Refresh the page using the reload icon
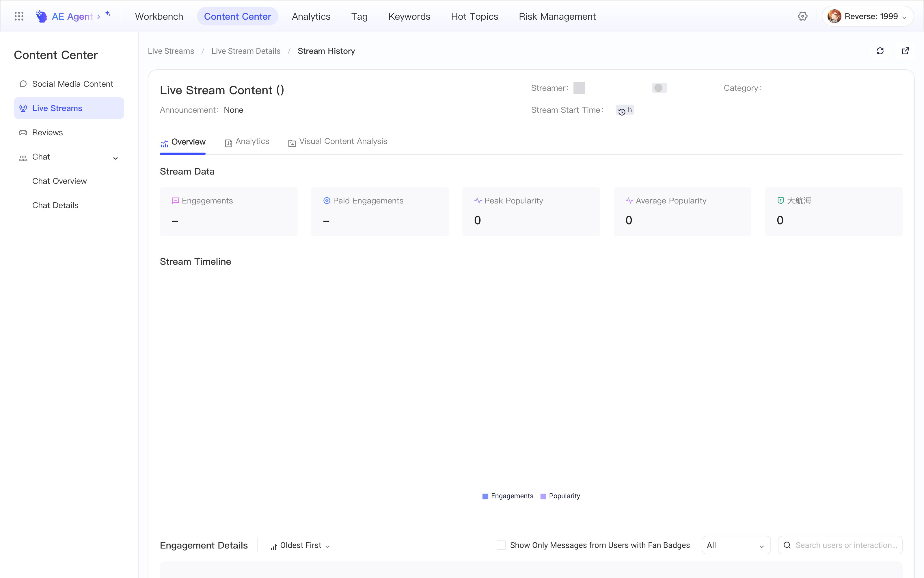The height and width of the screenshot is (578, 924). 880,51
